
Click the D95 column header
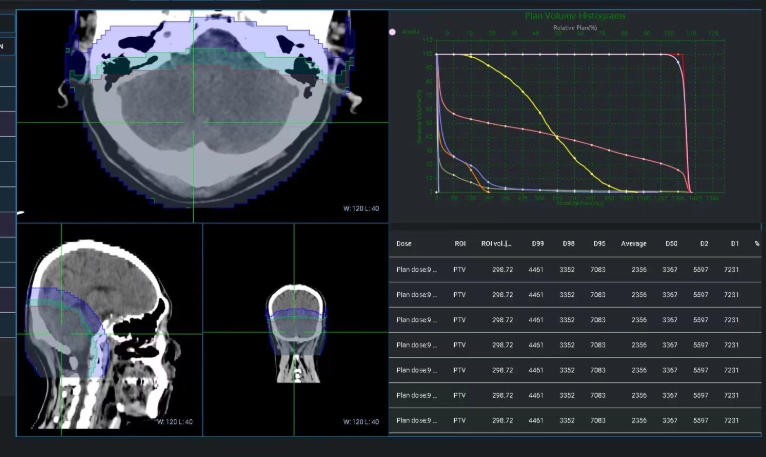(599, 243)
